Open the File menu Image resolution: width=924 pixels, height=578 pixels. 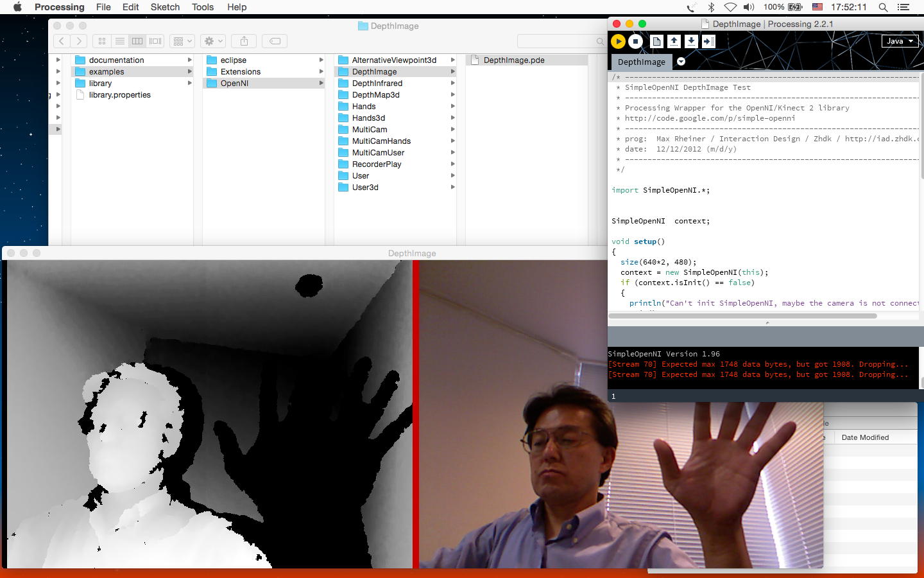click(x=103, y=7)
